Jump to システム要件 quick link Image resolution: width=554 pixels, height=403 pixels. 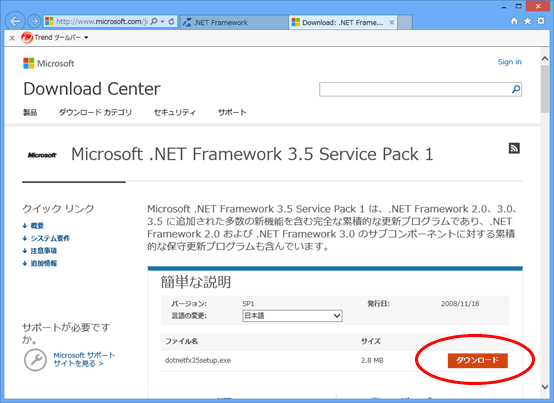click(50, 238)
